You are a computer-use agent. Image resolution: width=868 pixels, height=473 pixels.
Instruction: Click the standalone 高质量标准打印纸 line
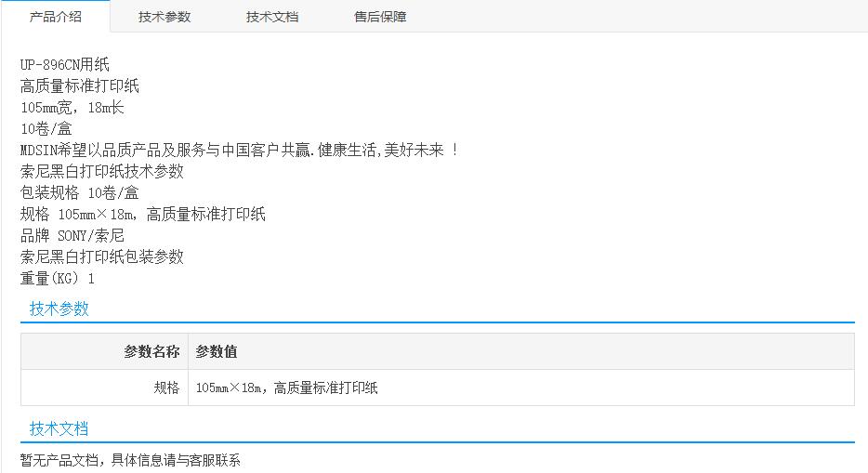(80, 86)
